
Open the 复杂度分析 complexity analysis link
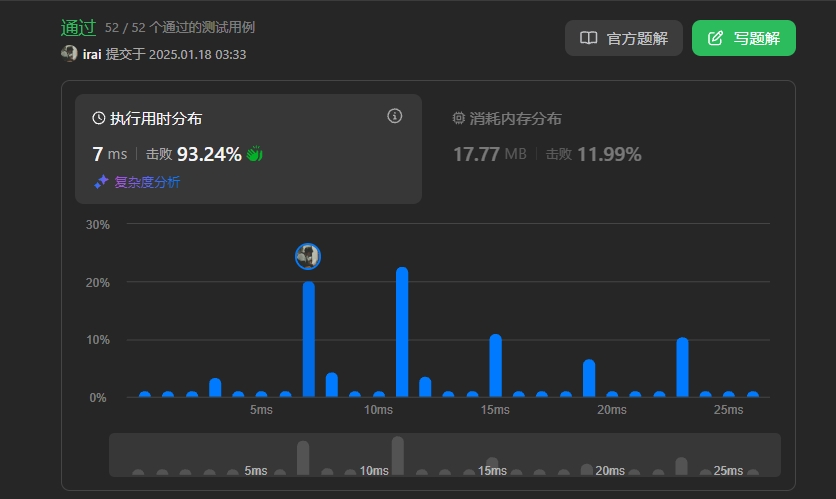point(147,182)
